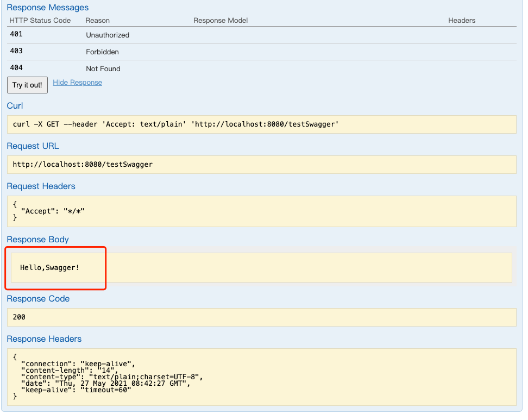Click the Forbidden reason cell
Screen dimensions: 528x420
click(x=102, y=52)
